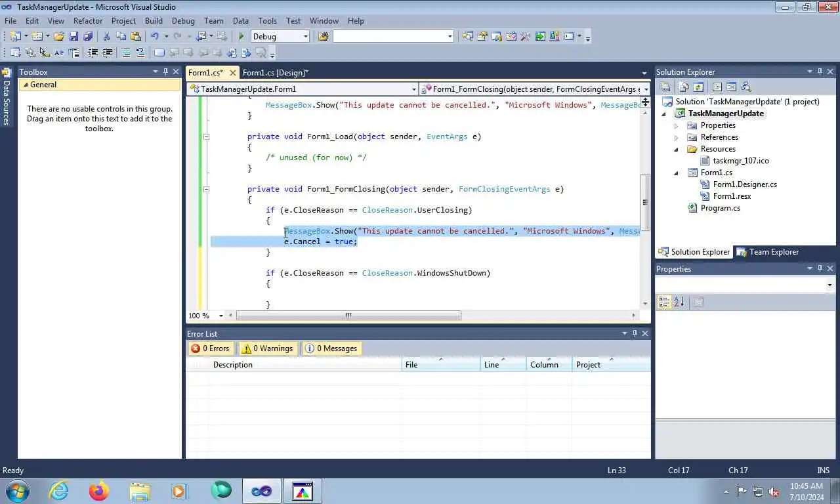Click View Code icon in Solution Explorer
840x504 pixels.
(717, 87)
